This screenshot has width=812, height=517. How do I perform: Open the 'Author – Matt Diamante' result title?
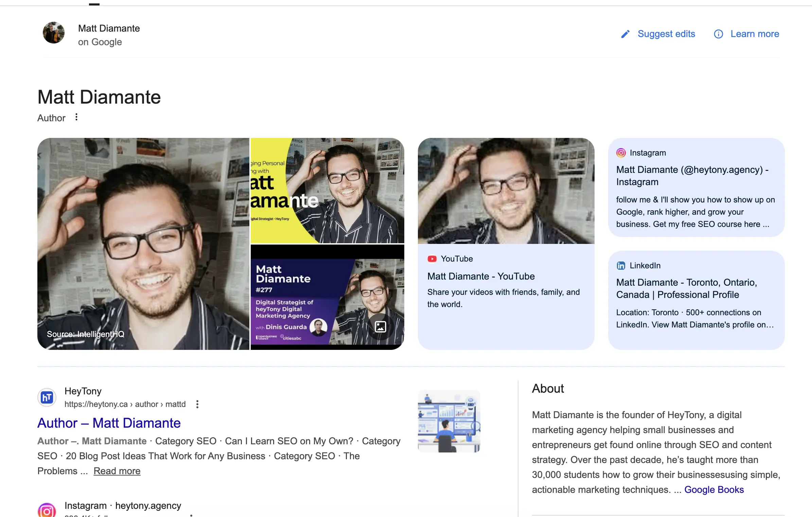[x=109, y=423]
